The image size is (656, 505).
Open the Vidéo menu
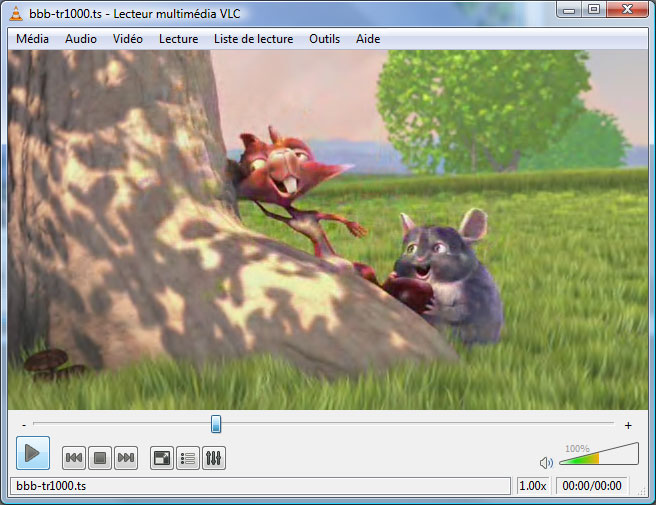[x=128, y=39]
